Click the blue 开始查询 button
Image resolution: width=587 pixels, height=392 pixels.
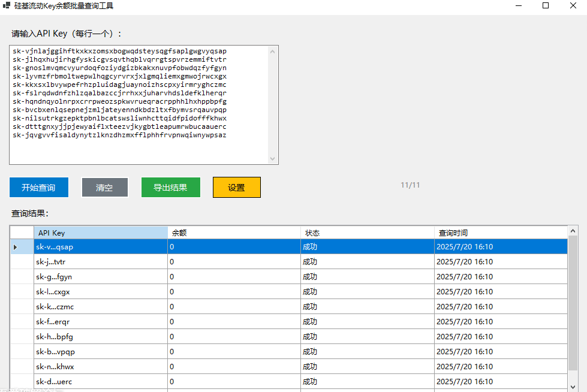(39, 188)
